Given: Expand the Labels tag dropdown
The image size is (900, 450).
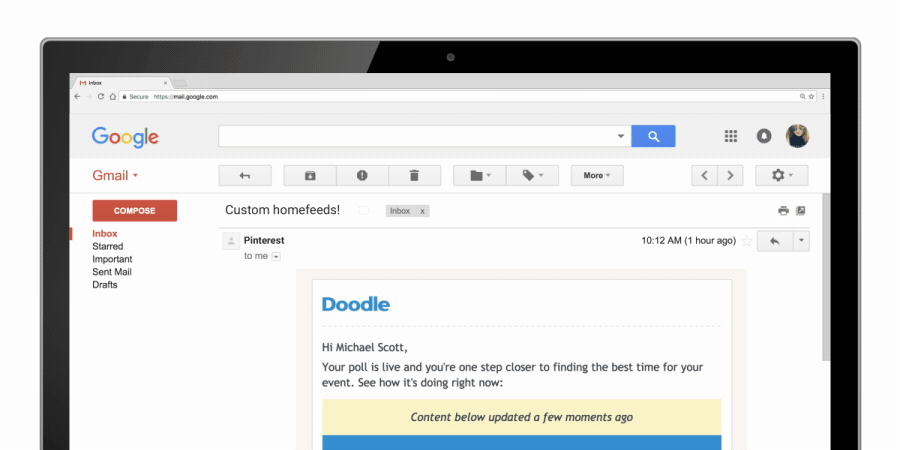Looking at the screenshot, I should (x=532, y=176).
